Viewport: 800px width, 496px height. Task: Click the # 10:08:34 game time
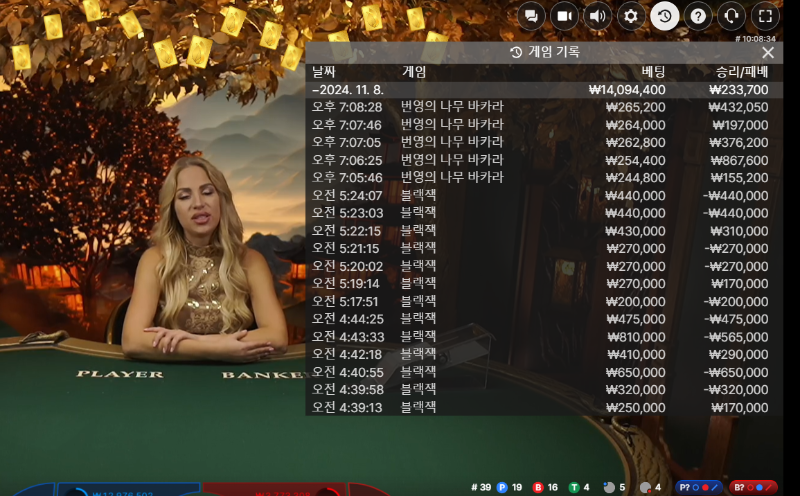(x=755, y=39)
